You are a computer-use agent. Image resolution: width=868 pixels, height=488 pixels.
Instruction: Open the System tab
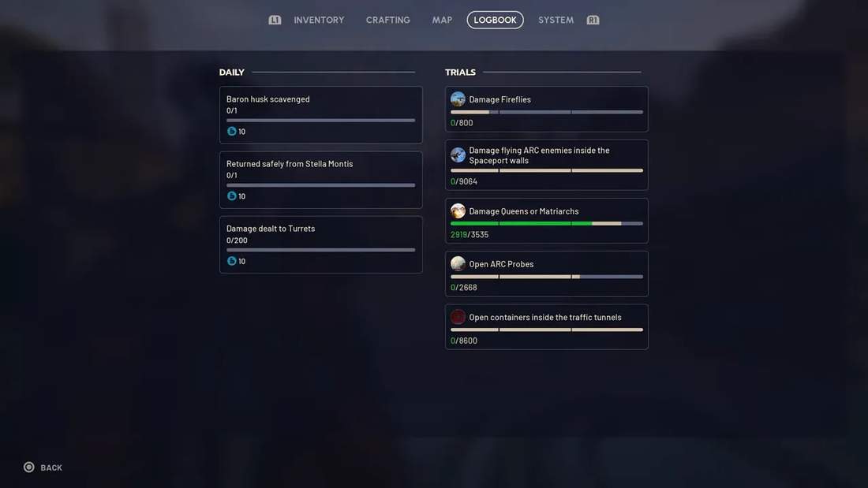(556, 20)
